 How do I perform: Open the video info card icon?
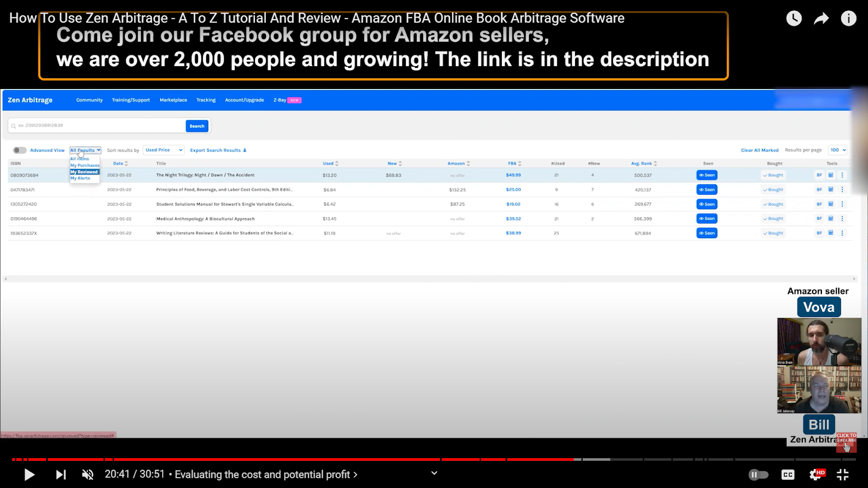848,18
